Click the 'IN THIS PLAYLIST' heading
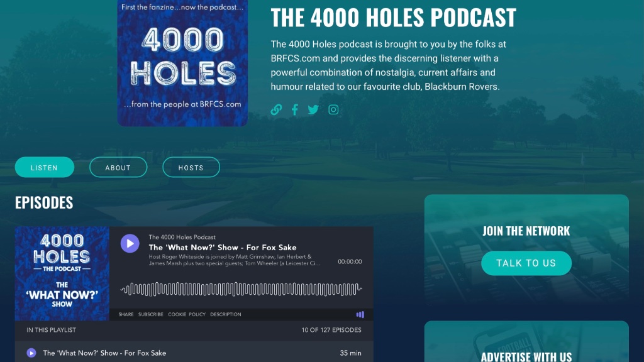Image resolution: width=644 pixels, height=362 pixels. point(52,330)
